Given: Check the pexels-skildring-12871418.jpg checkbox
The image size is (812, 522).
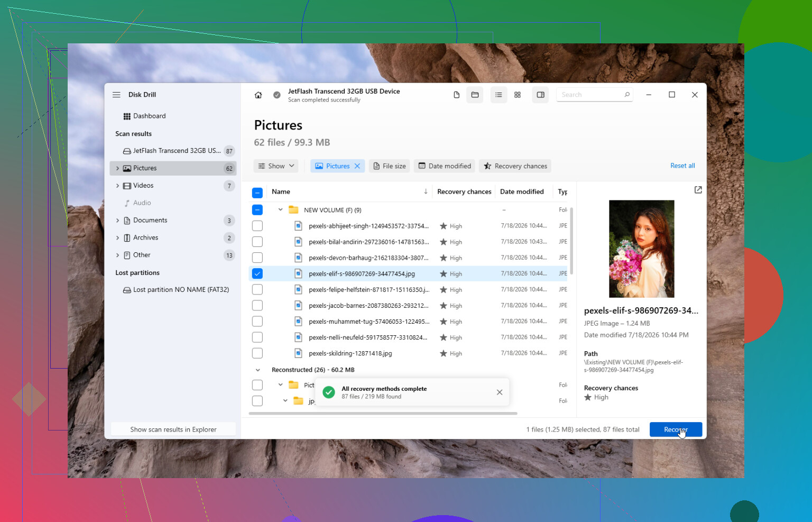Looking at the screenshot, I should pos(257,353).
